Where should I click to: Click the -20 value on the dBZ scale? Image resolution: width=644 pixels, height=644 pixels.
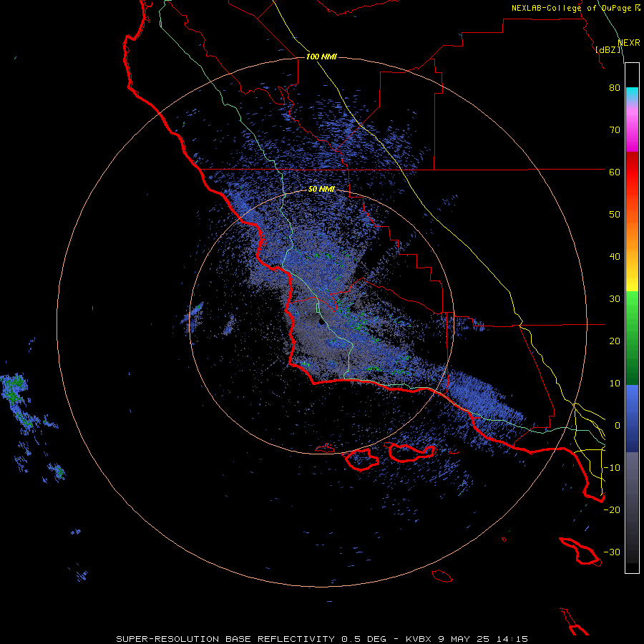[x=612, y=510]
